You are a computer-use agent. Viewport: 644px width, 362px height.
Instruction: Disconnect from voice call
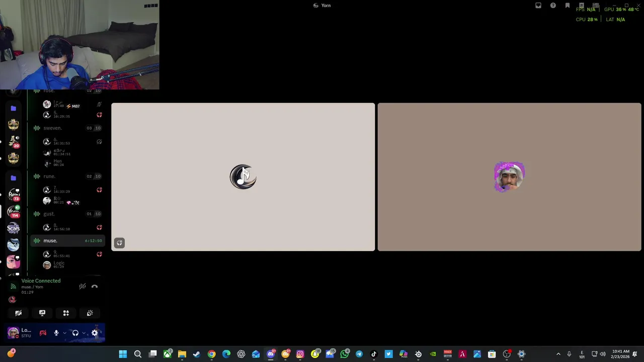95,287
